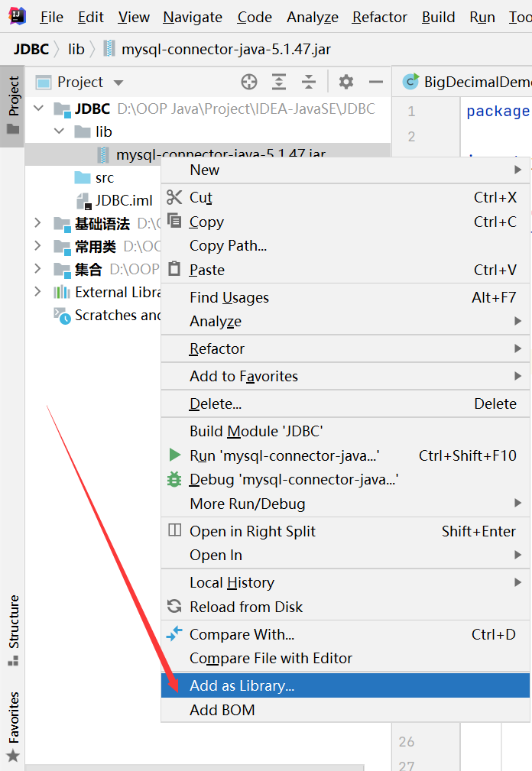Collapse the lib folder node
This screenshot has height=771, width=532.
60,131
